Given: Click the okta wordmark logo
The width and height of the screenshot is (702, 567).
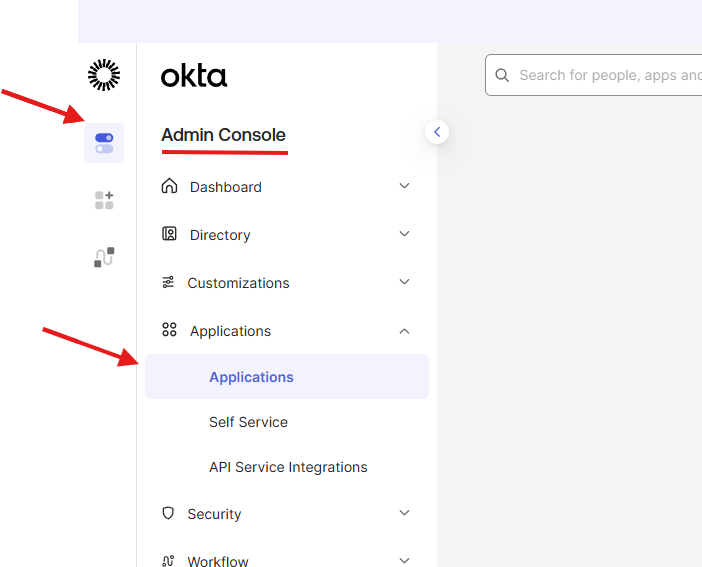Looking at the screenshot, I should [194, 76].
